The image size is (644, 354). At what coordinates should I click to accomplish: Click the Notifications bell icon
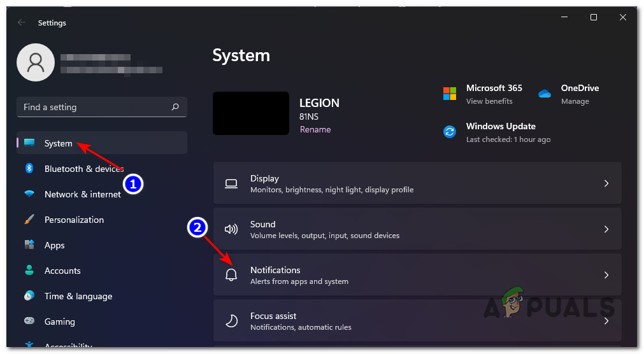(231, 275)
